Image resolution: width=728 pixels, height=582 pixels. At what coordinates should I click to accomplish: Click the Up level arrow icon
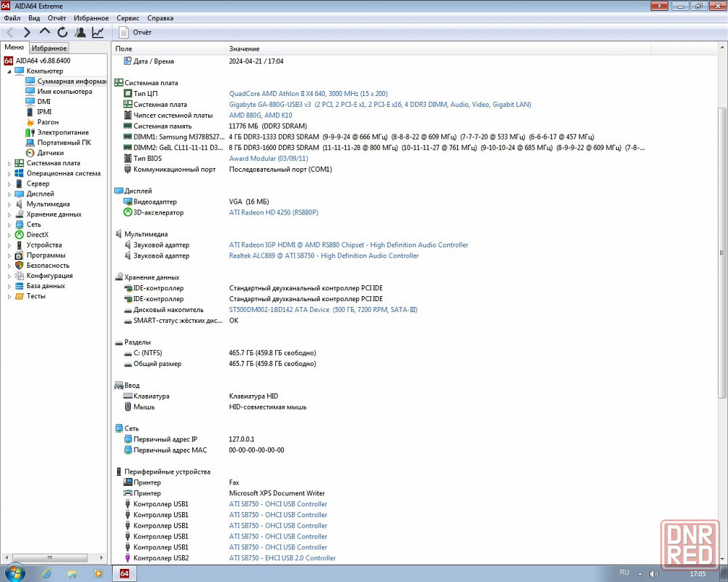pyautogui.click(x=44, y=32)
